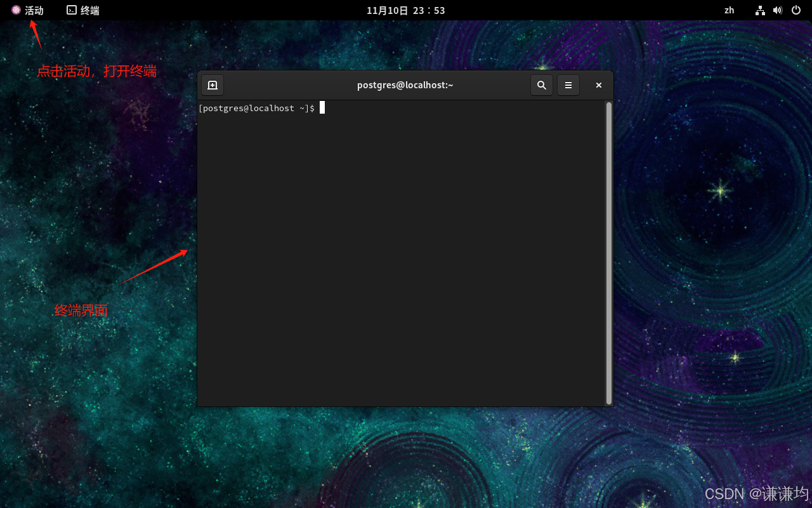Viewport: 812px width, 508px height.
Task: Click the postgres@localhost:~ window title
Action: coord(405,85)
